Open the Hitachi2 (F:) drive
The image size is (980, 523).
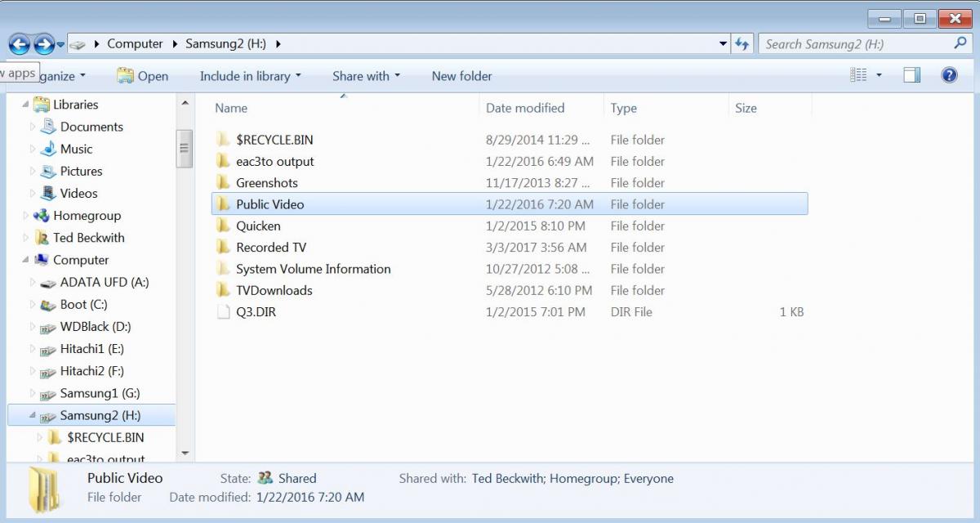pos(93,371)
